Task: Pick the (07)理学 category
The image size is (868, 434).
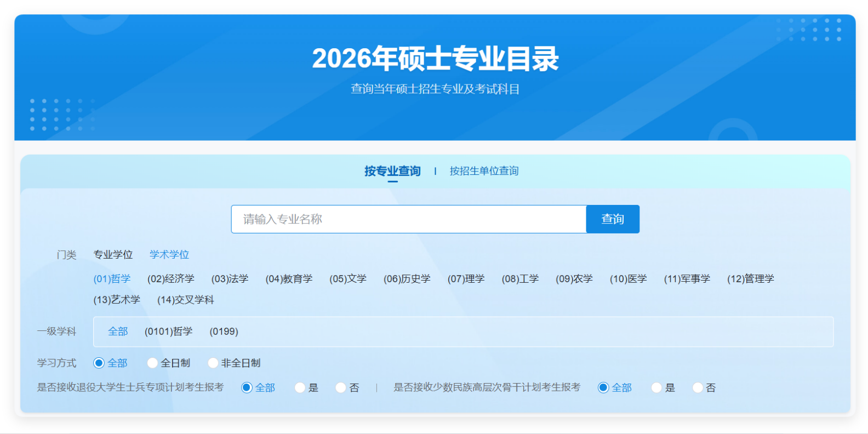Action: tap(466, 279)
